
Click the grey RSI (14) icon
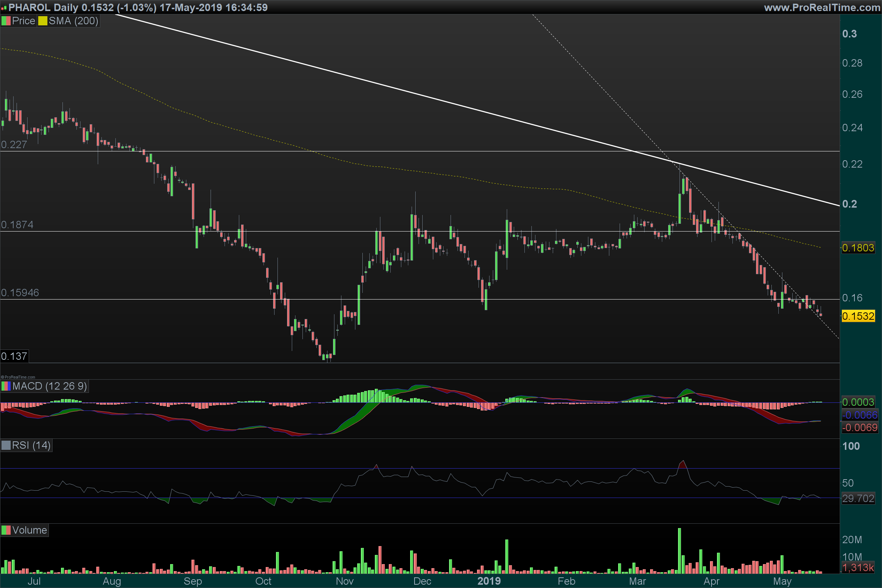6,445
